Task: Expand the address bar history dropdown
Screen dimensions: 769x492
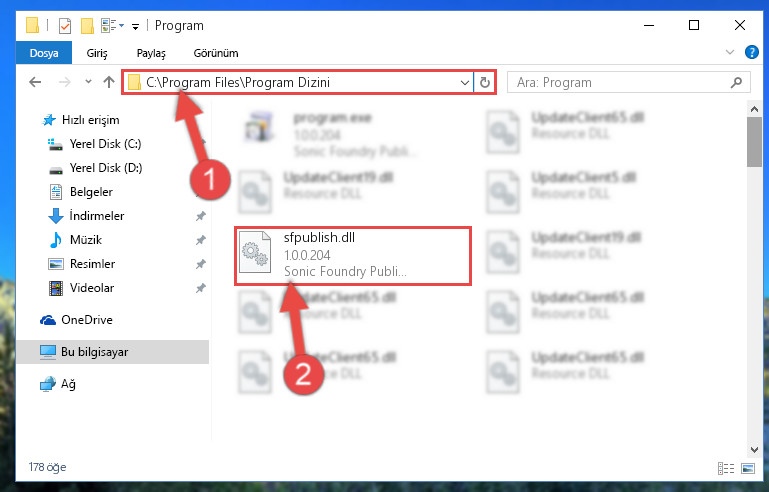Action: [464, 82]
